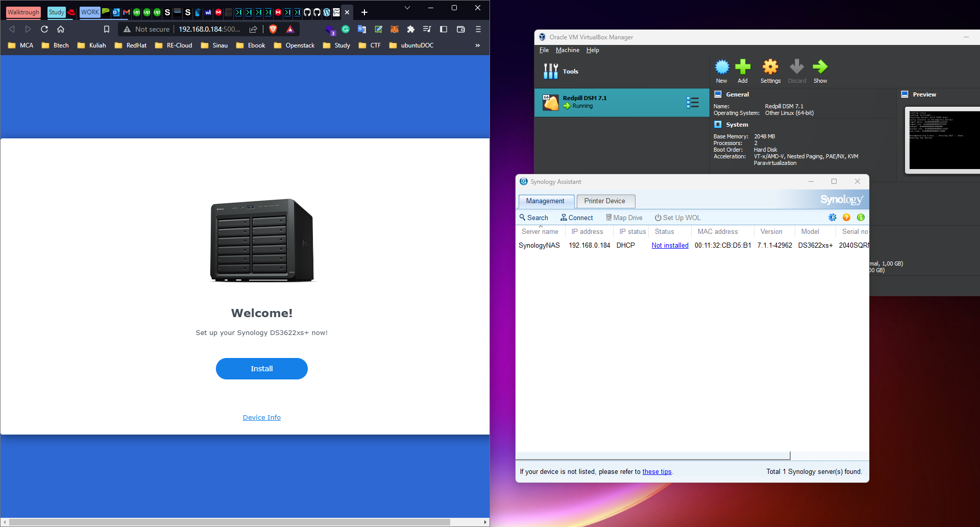
Task: Open the playlist/media queue toolbar icon
Action: [427, 29]
